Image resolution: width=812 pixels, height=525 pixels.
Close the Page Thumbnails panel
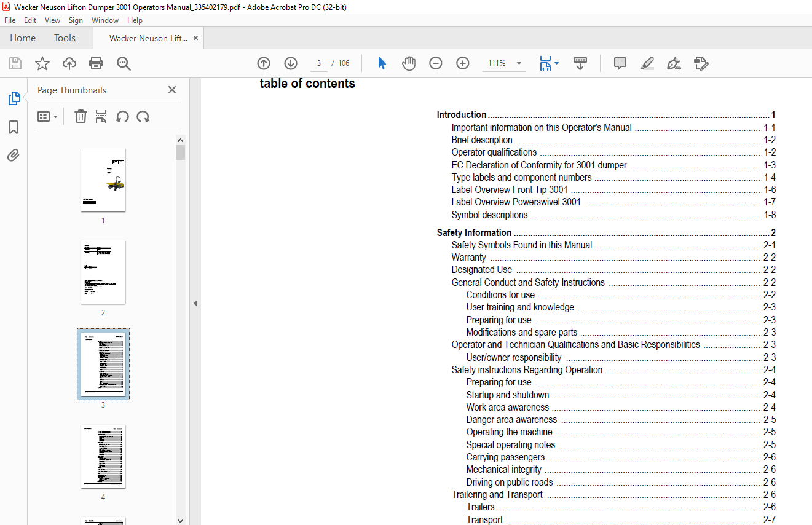point(172,90)
